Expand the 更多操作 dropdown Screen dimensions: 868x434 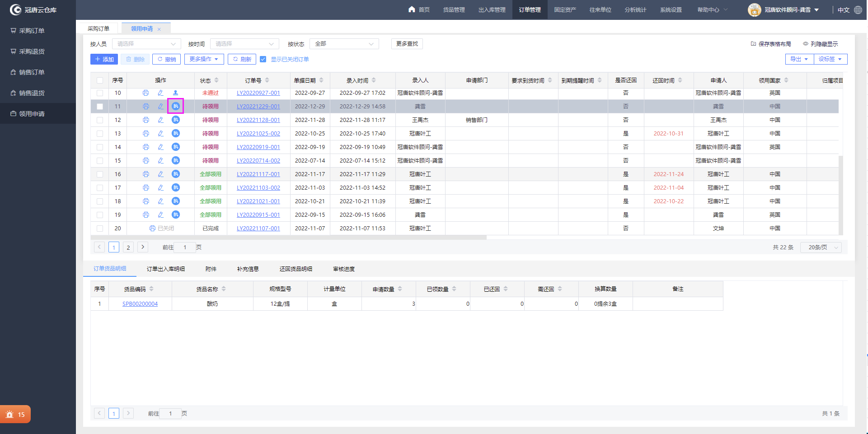[204, 59]
